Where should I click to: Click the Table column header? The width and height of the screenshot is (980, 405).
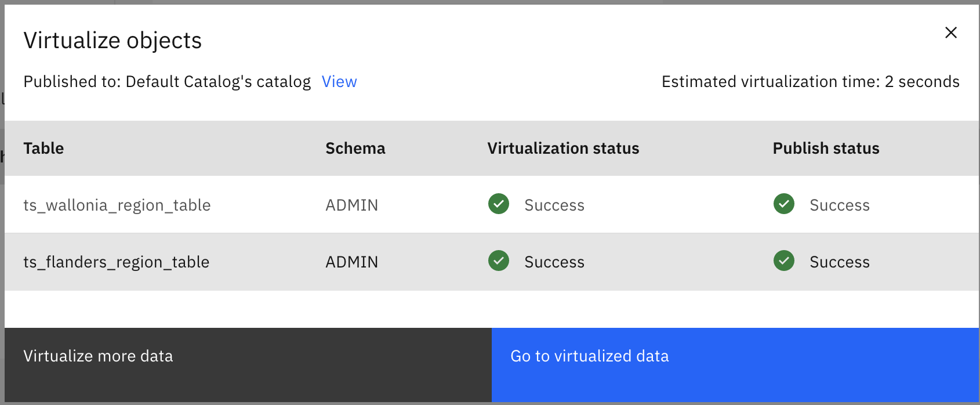point(43,149)
